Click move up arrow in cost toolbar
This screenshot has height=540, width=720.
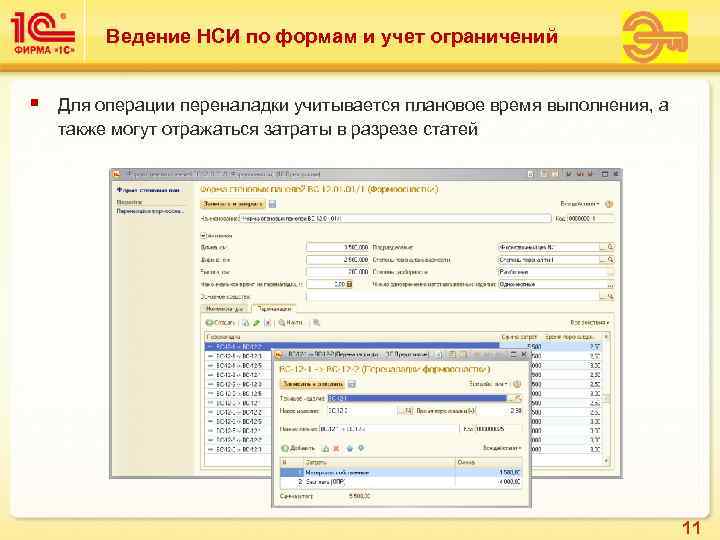[x=350, y=448]
